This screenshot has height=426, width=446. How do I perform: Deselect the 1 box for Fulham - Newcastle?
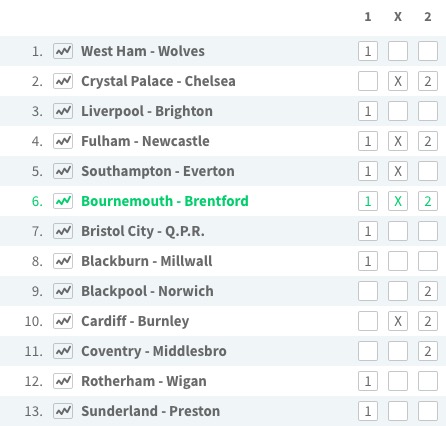click(x=368, y=141)
